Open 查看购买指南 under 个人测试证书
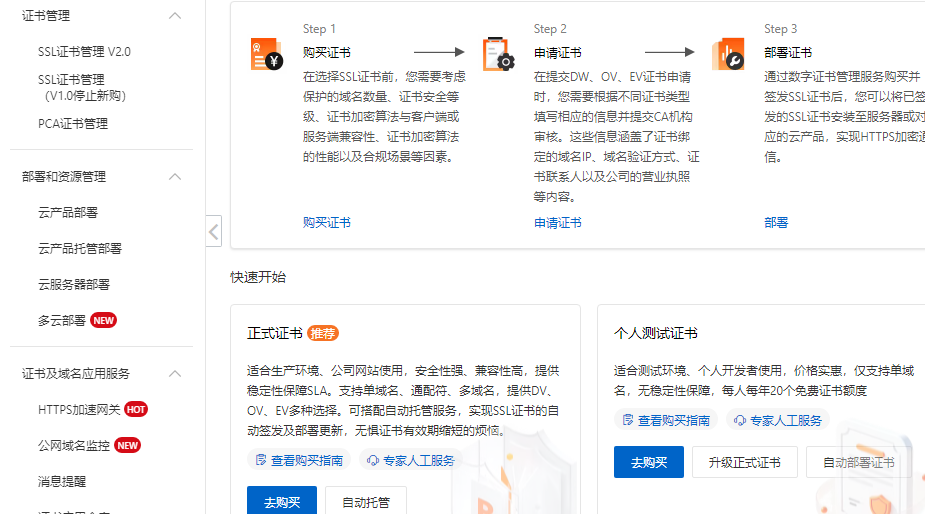This screenshot has height=514, width=925. click(x=666, y=421)
